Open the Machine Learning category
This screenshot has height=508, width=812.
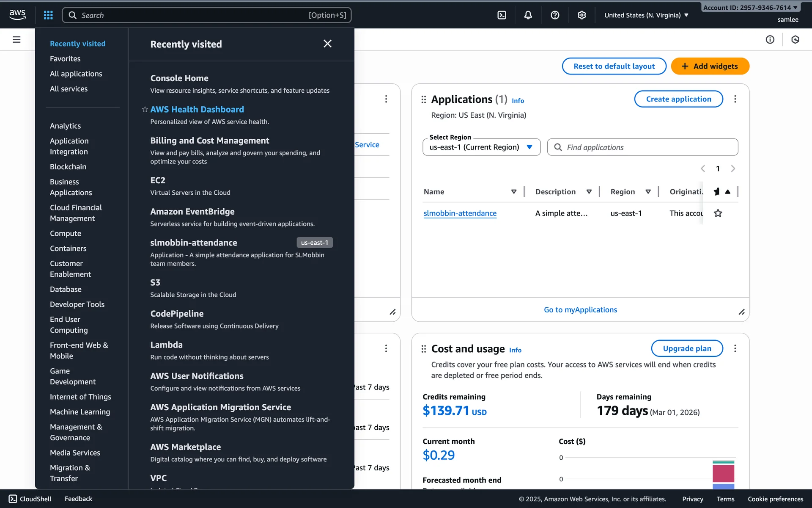80,412
